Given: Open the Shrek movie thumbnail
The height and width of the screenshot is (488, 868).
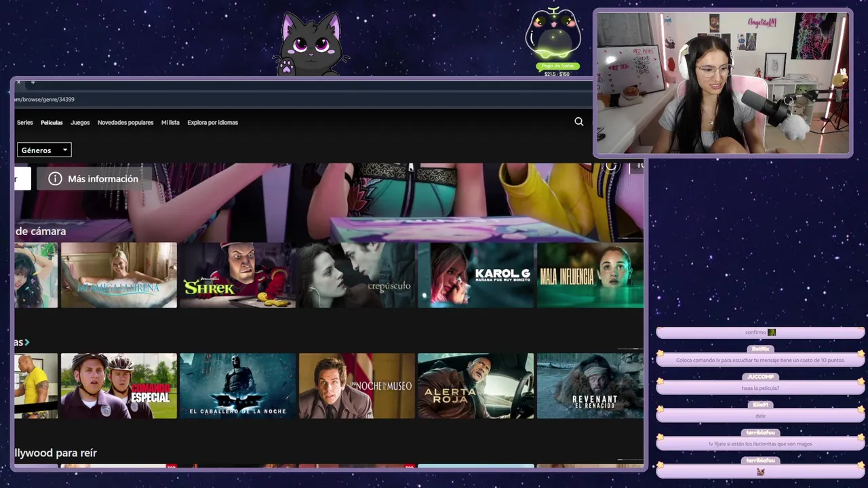Looking at the screenshot, I should tap(237, 275).
